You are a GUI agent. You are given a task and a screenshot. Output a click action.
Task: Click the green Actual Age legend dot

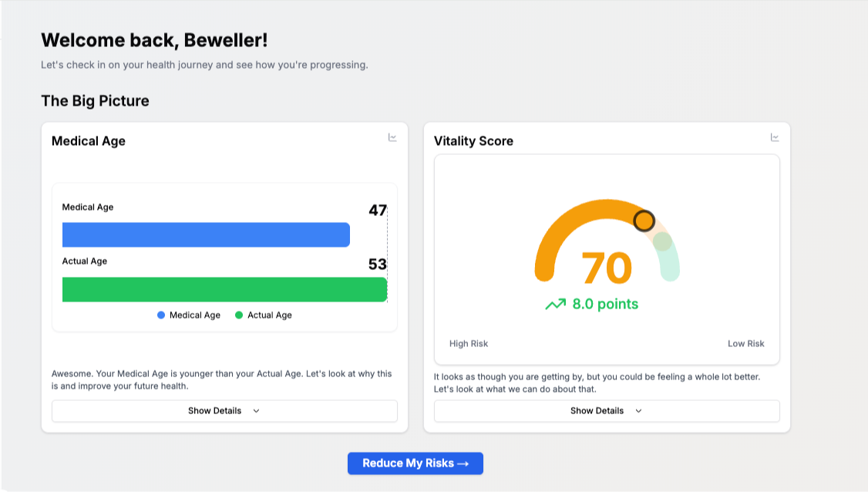[239, 315]
